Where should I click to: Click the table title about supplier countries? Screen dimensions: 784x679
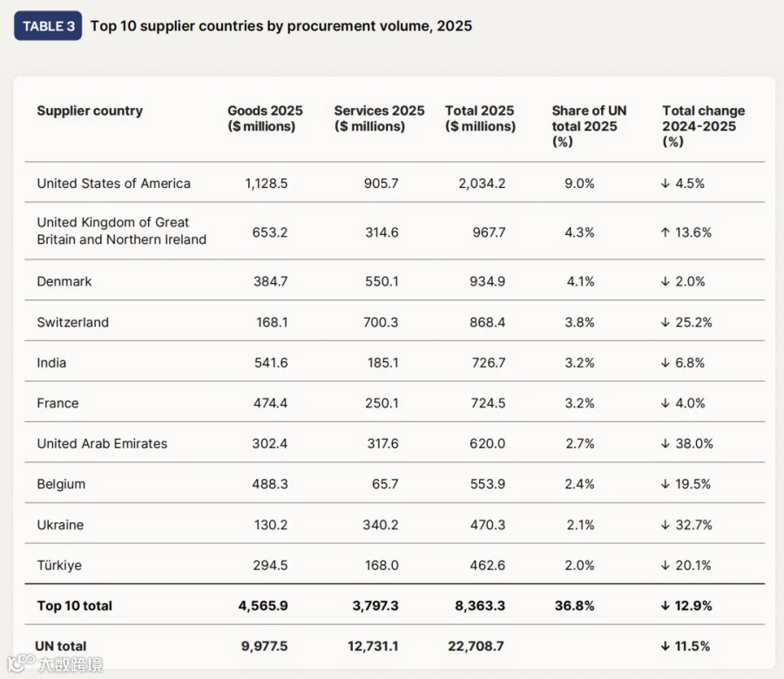click(281, 26)
